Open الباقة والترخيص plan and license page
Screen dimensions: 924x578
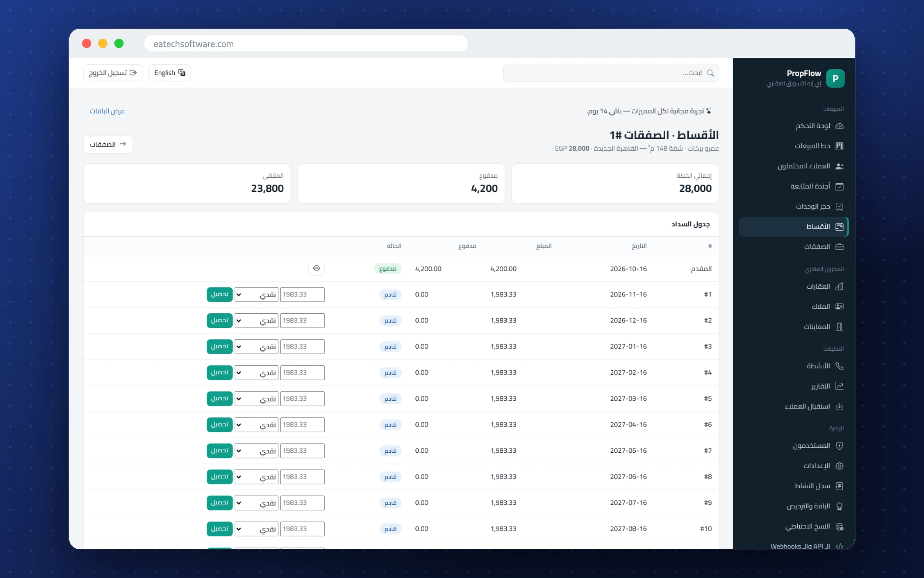click(x=793, y=506)
